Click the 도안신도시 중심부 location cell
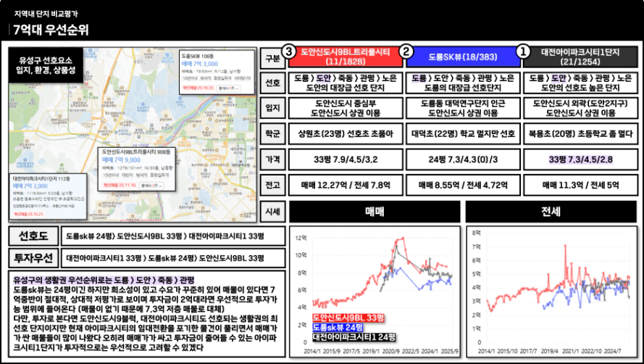The image size is (644, 364). (346, 108)
